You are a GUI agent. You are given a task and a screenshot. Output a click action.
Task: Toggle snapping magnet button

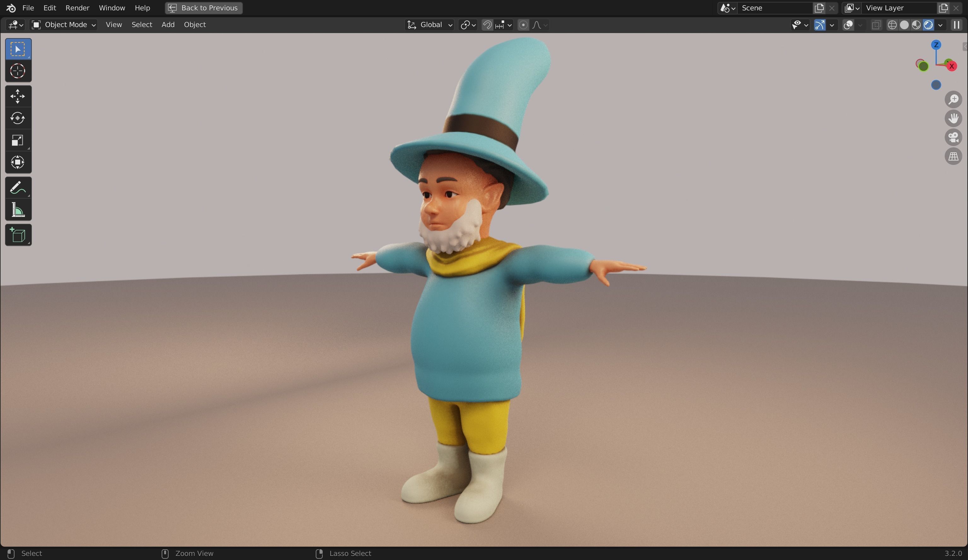487,25
